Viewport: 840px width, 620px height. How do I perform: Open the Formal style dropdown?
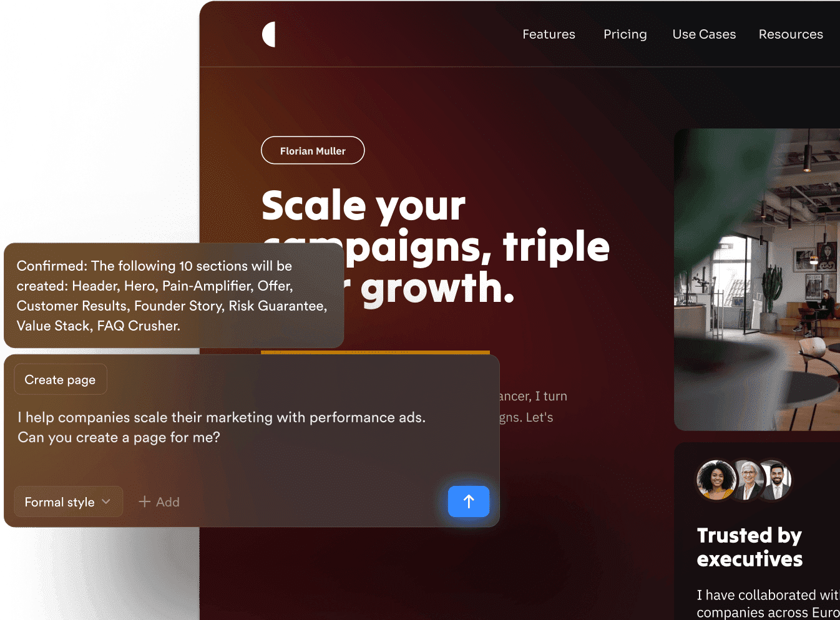pyautogui.click(x=69, y=501)
